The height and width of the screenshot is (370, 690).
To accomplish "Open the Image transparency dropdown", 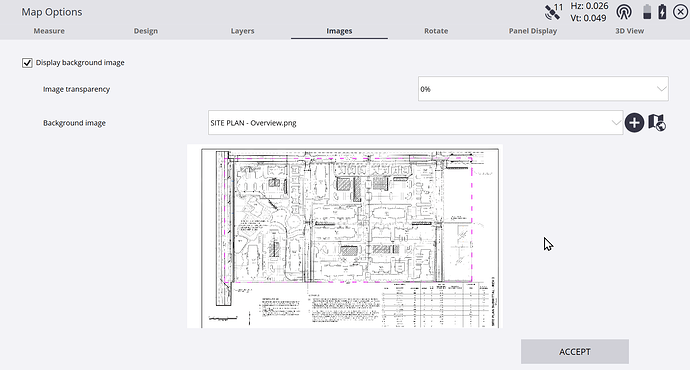I will click(x=543, y=89).
